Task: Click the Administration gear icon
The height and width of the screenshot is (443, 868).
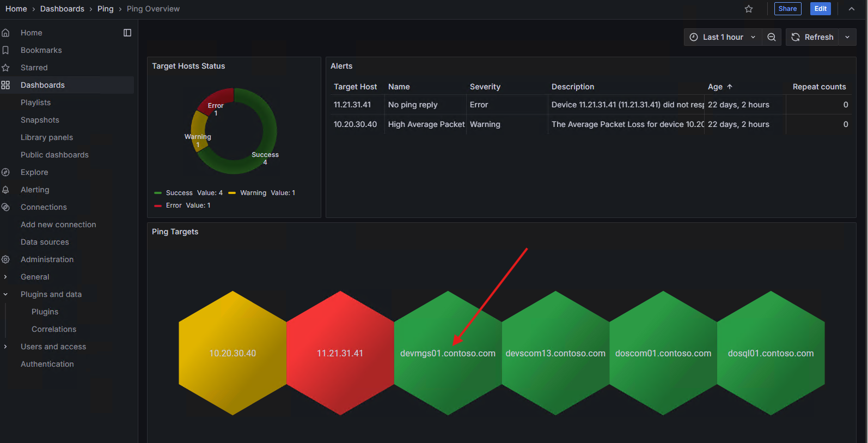Action: [x=6, y=259]
